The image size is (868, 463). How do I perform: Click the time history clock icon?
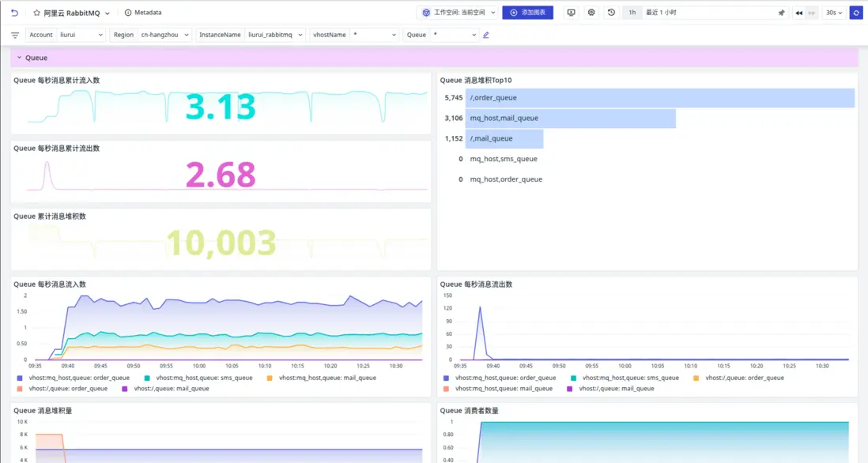click(611, 13)
